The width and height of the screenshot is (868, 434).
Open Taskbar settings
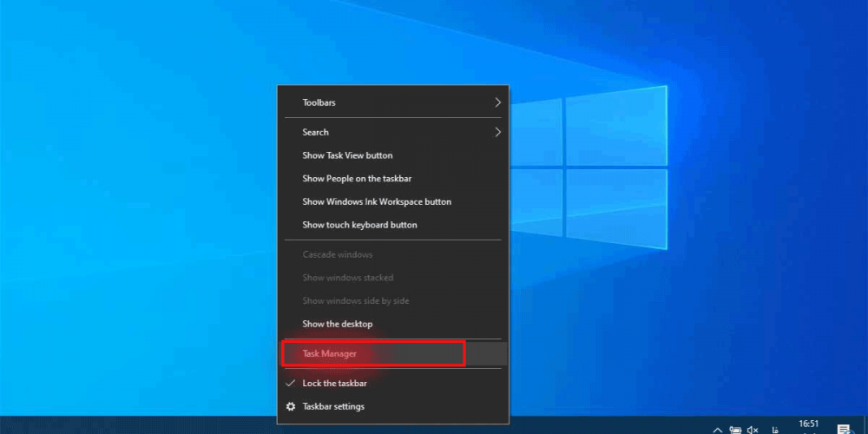[392, 407]
